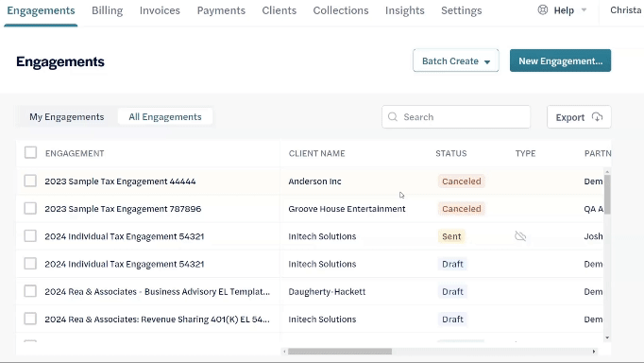Select the My Engagements filter
The height and width of the screenshot is (363, 644).
[66, 117]
